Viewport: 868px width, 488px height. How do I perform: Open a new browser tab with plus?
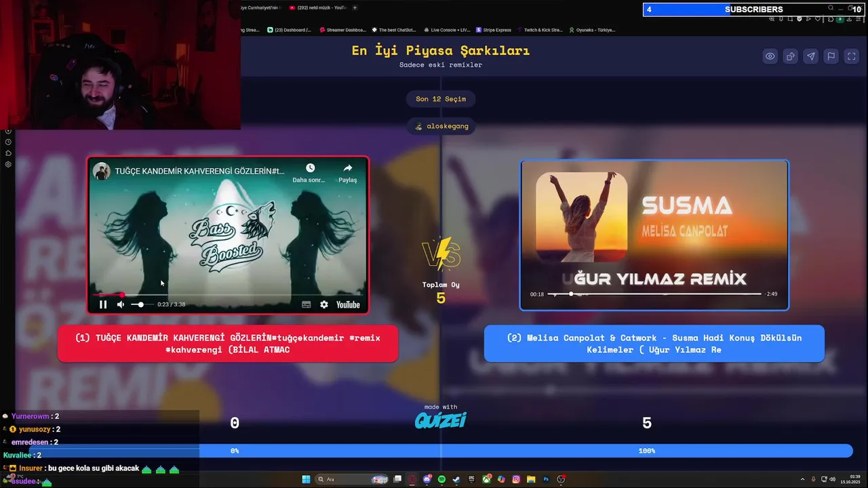355,7
